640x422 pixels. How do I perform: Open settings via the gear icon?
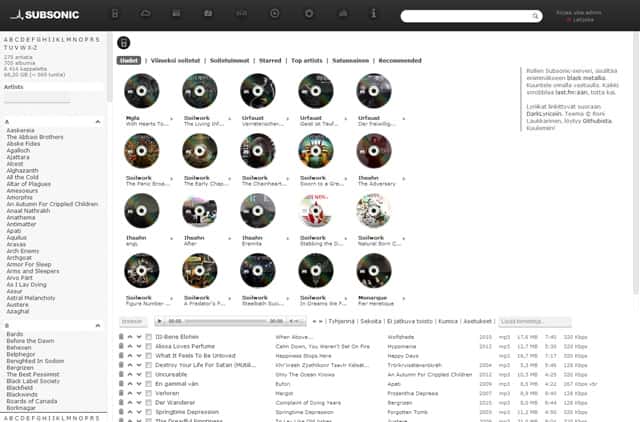tap(309, 13)
